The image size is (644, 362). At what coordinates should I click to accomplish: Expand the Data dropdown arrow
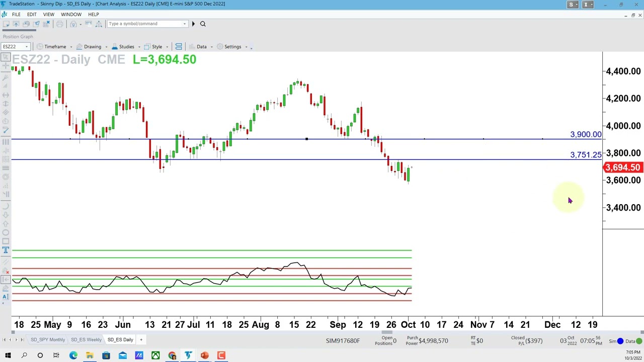[x=211, y=47]
